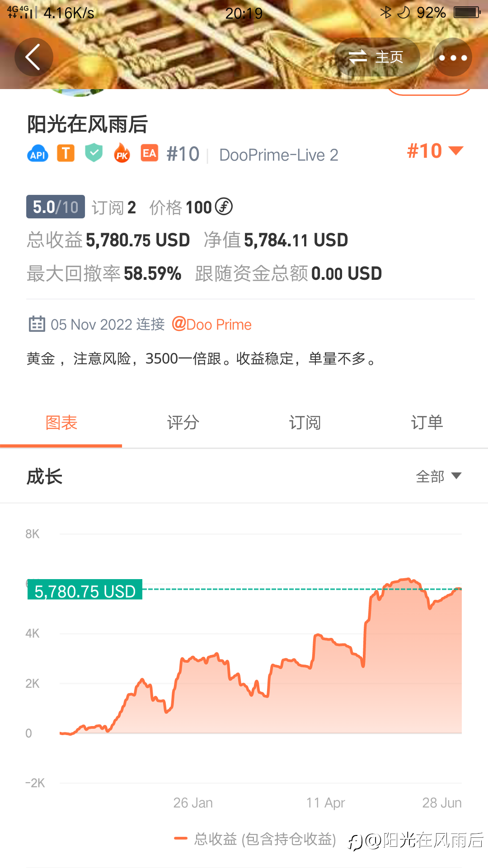
Task: Tap the PK flame badge icon
Action: pos(122,153)
